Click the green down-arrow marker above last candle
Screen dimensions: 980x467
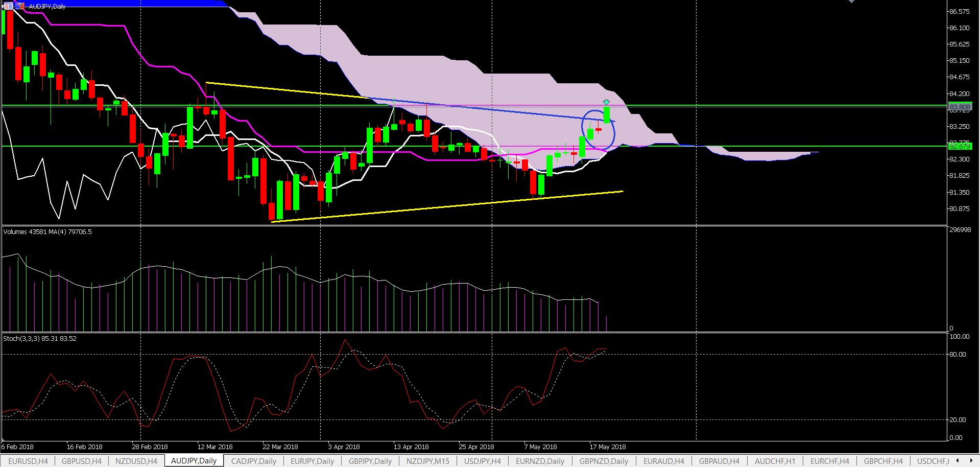(x=606, y=102)
